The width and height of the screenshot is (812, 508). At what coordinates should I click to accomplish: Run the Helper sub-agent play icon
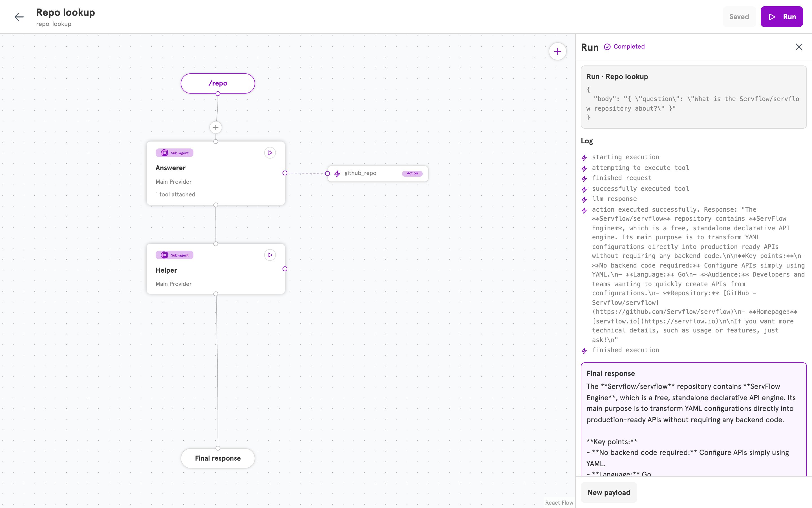point(270,255)
